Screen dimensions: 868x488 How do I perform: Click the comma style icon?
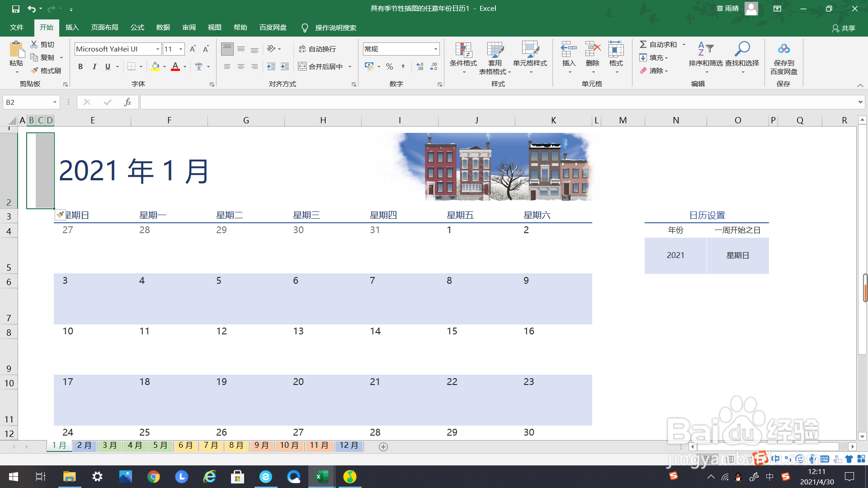coord(403,66)
